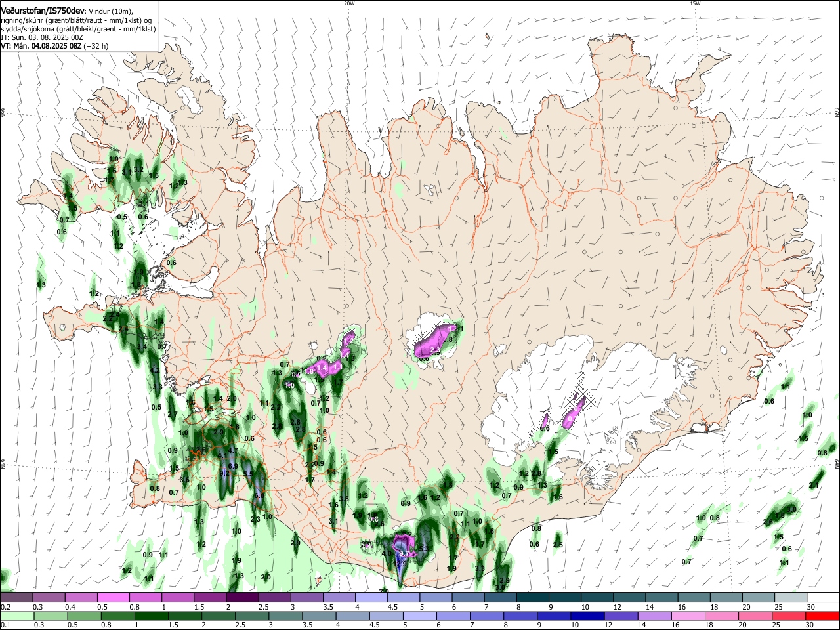Click the white swatch above the 30 label in the upper legend row
Image resolution: width=840 pixels, height=630 pixels.
pos(823,597)
